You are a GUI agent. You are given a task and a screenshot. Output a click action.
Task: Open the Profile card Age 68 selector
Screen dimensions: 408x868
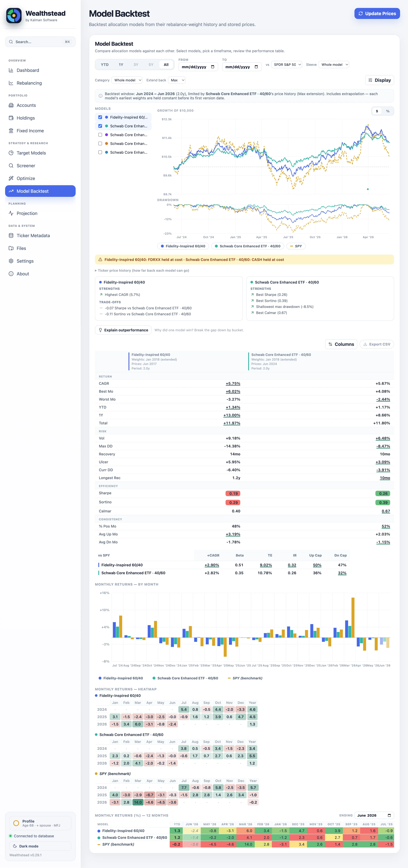40,823
